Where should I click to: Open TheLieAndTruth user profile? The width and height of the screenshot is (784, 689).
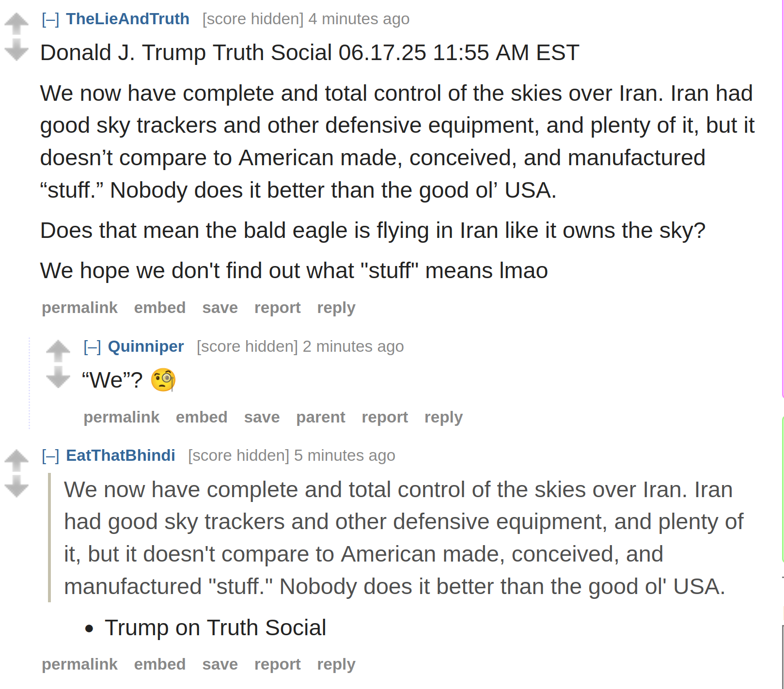[127, 19]
